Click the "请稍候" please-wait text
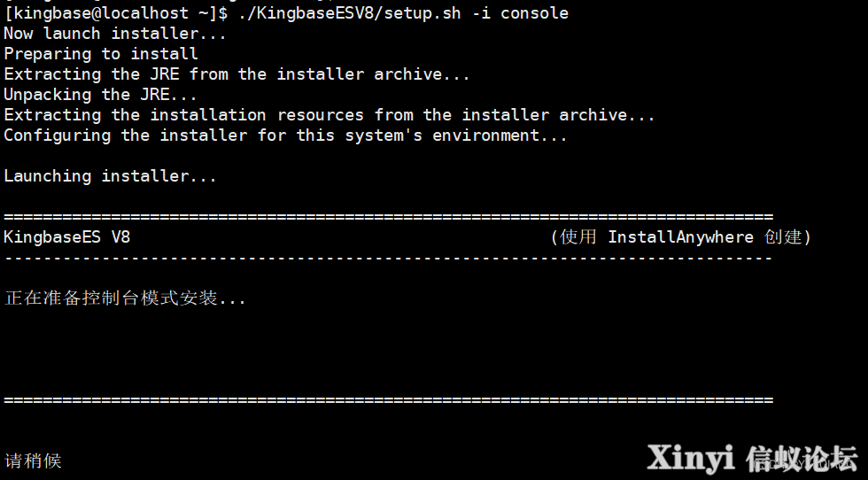The width and height of the screenshot is (868, 480). [33, 461]
